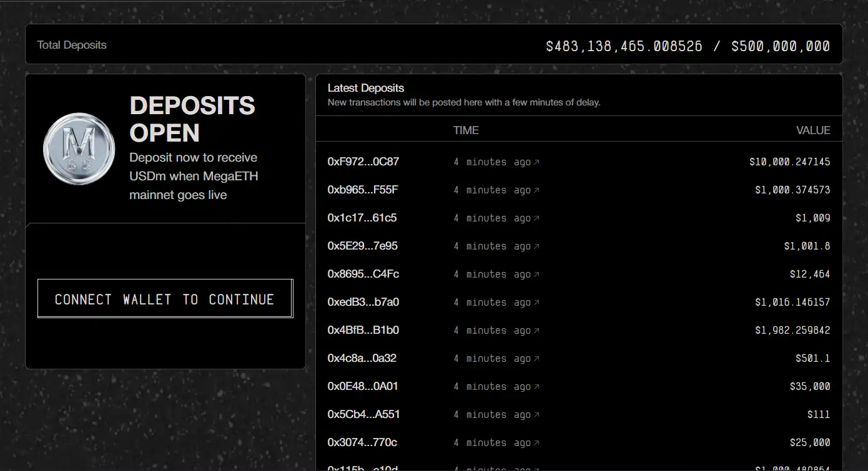The image size is (868, 471).
Task: Open transaction arrow for 0x5Cb4...A551 deposit
Action: pos(536,415)
